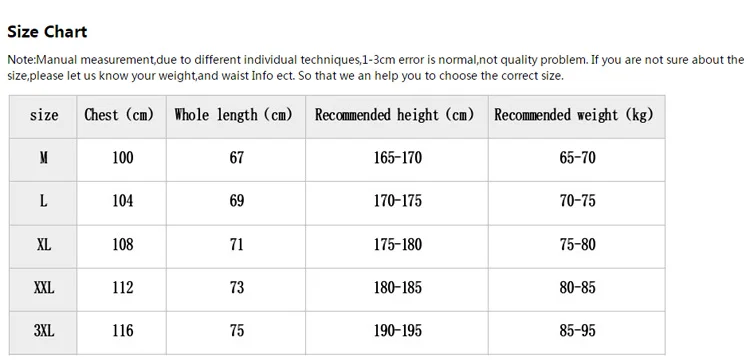Select the size column header

[44, 117]
